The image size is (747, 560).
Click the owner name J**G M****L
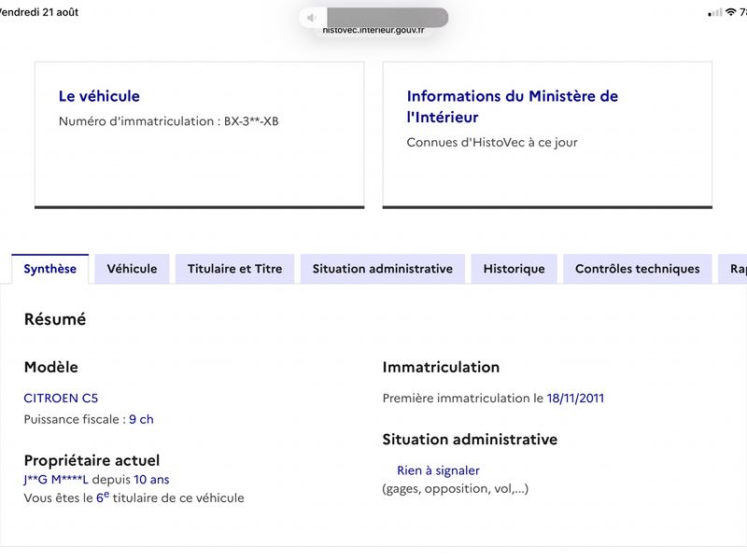pos(56,480)
